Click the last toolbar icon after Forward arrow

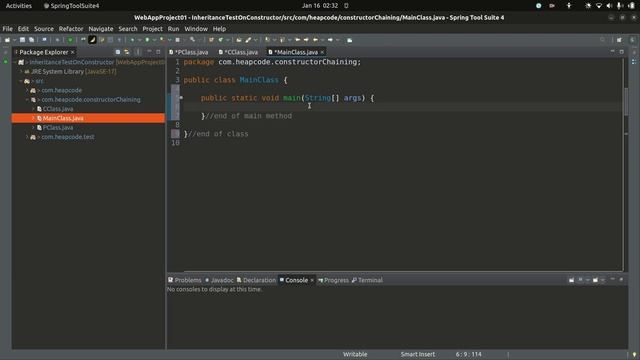pos(350,40)
